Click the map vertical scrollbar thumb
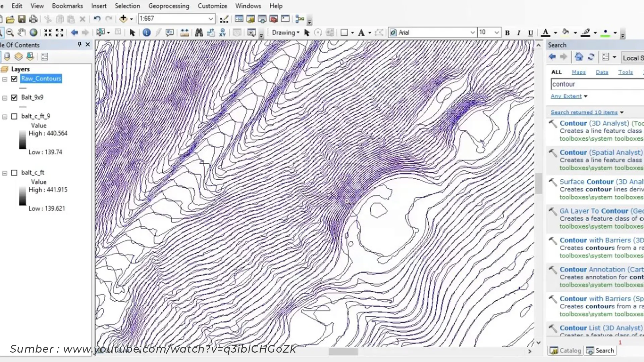This screenshot has width=644, height=362. (539, 183)
